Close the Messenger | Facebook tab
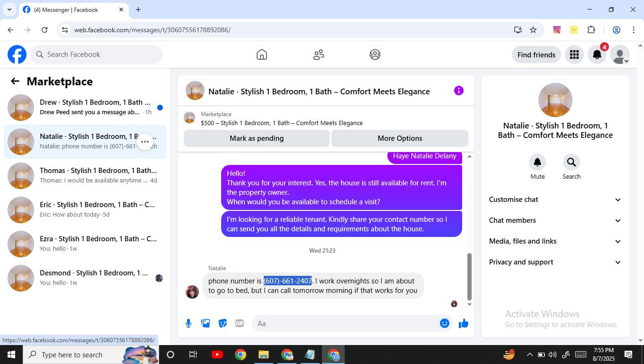 (x=121, y=9)
